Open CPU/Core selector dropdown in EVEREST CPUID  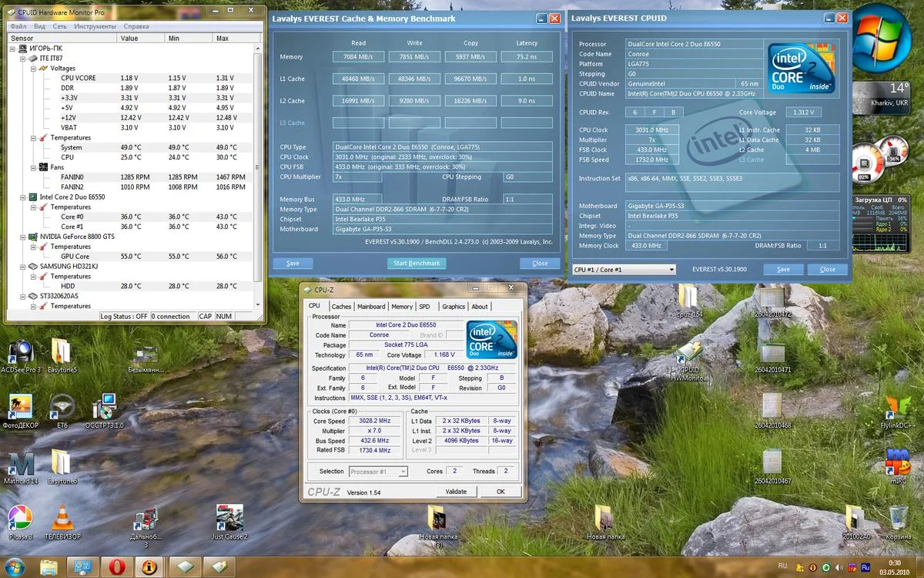click(x=671, y=270)
